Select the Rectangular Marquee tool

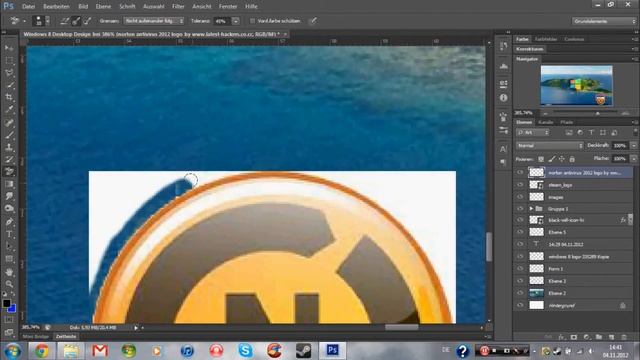9,60
